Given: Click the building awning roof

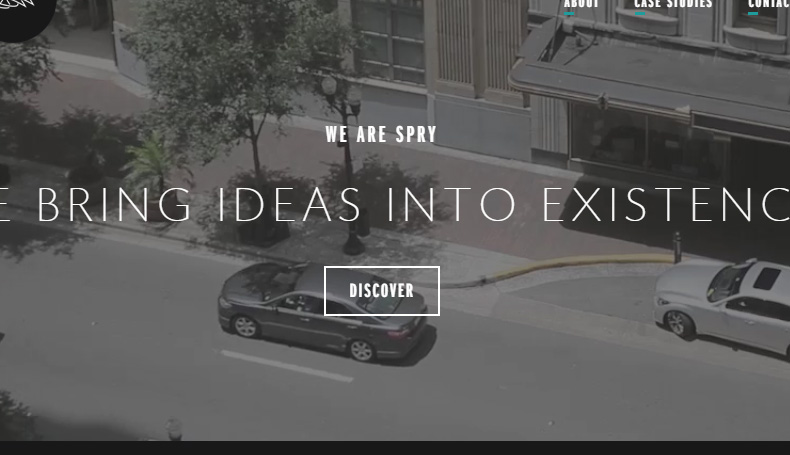Looking at the screenshot, I should point(650,76).
